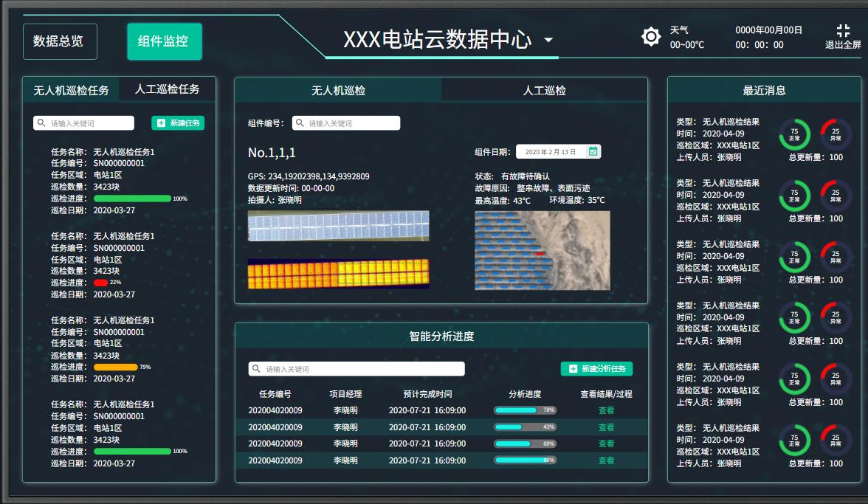Go to 数据总览 page
The width and height of the screenshot is (868, 504).
tap(59, 41)
